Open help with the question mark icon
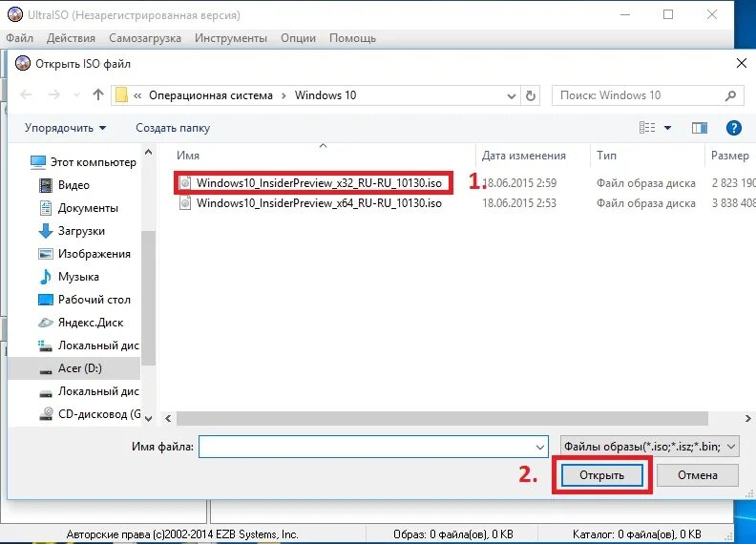756x544 pixels. coord(733,128)
